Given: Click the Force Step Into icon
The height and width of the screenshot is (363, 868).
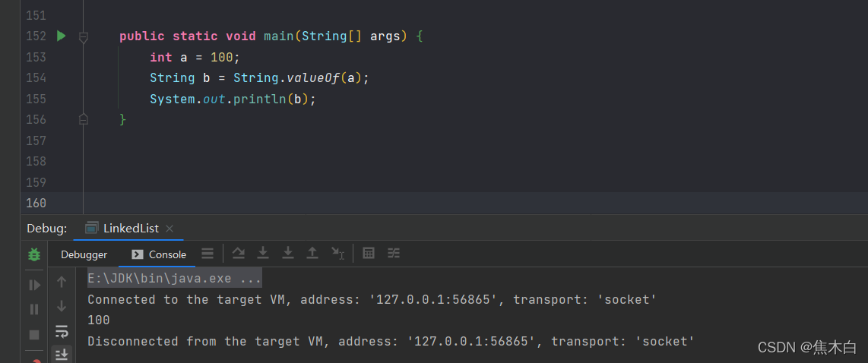Looking at the screenshot, I should (287, 254).
